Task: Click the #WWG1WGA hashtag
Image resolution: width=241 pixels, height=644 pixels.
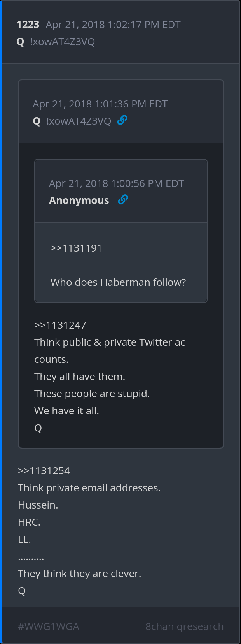Action: [49, 626]
